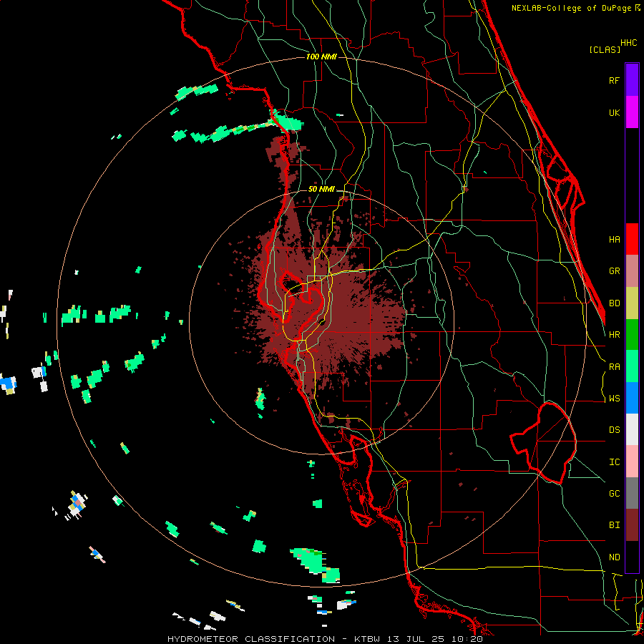Click the BI brown legend swatch
Viewport: 644px width, 644px height.
pyautogui.click(x=632, y=525)
